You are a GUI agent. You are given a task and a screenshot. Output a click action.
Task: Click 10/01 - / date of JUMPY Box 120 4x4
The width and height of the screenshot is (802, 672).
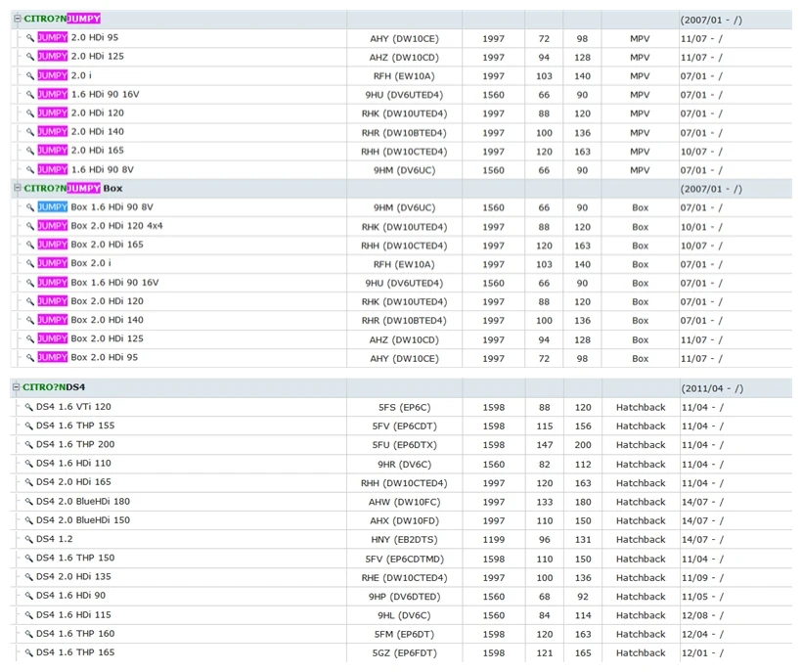(701, 227)
